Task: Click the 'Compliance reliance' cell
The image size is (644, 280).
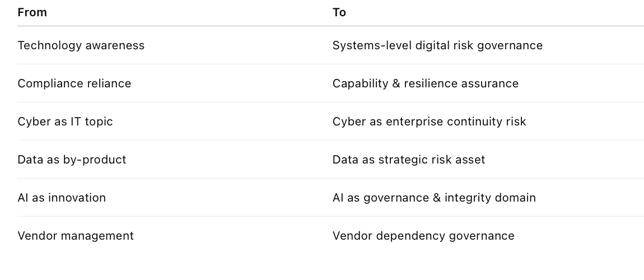Action: [74, 83]
